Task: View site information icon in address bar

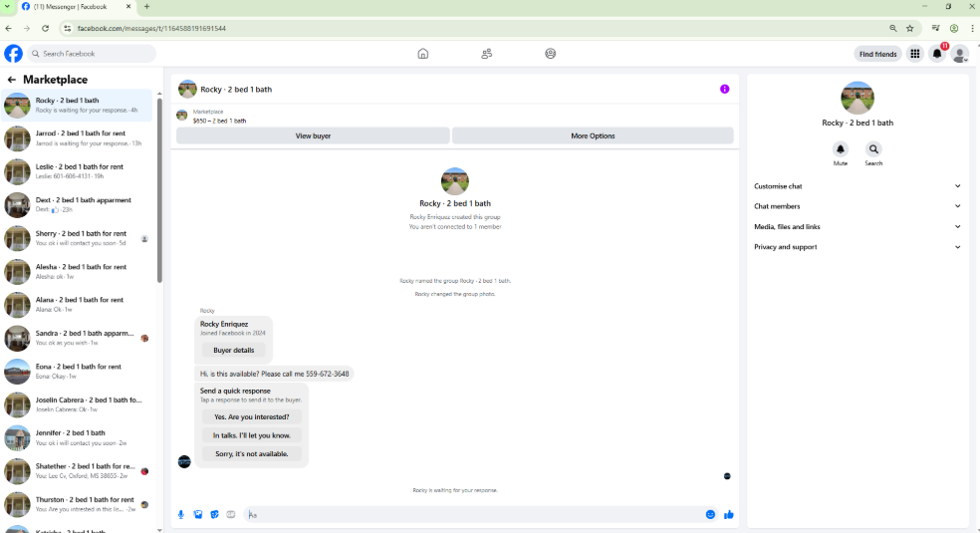Action: pyautogui.click(x=68, y=28)
